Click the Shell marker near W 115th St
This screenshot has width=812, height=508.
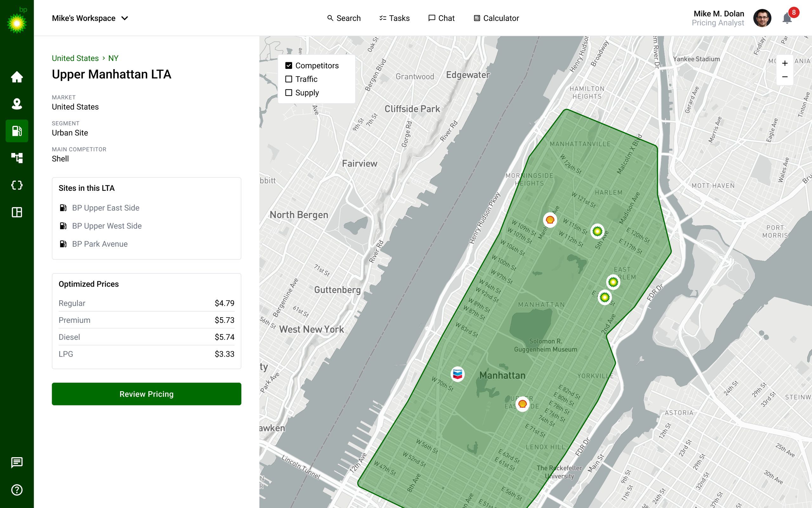(550, 220)
